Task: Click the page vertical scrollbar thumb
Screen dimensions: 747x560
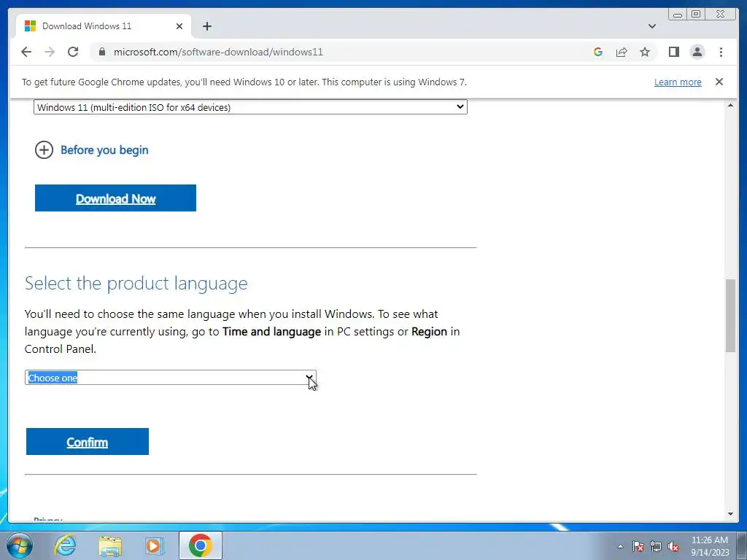Action: tap(730, 316)
